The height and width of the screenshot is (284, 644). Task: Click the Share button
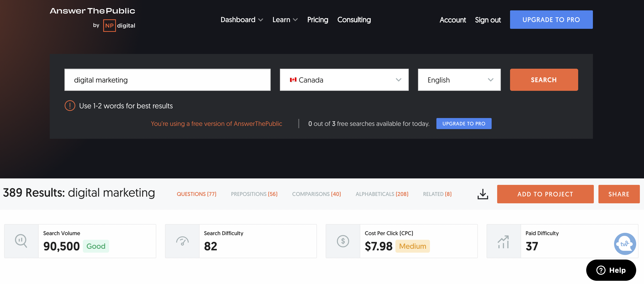(x=619, y=194)
